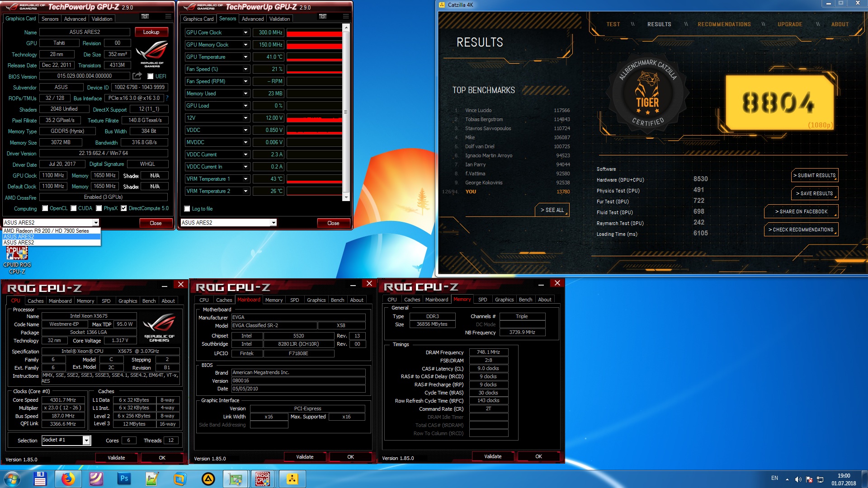This screenshot has width=868, height=488.
Task: Click SAVE RESULTS in Catzilla
Action: [x=815, y=193]
